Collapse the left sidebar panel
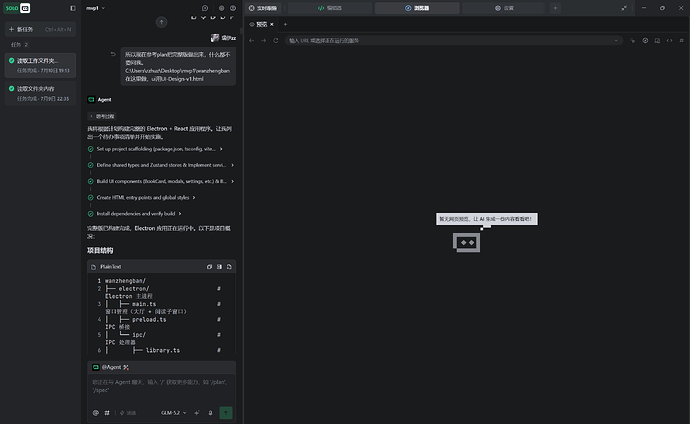Viewport: 690px width, 424px height. click(x=73, y=8)
